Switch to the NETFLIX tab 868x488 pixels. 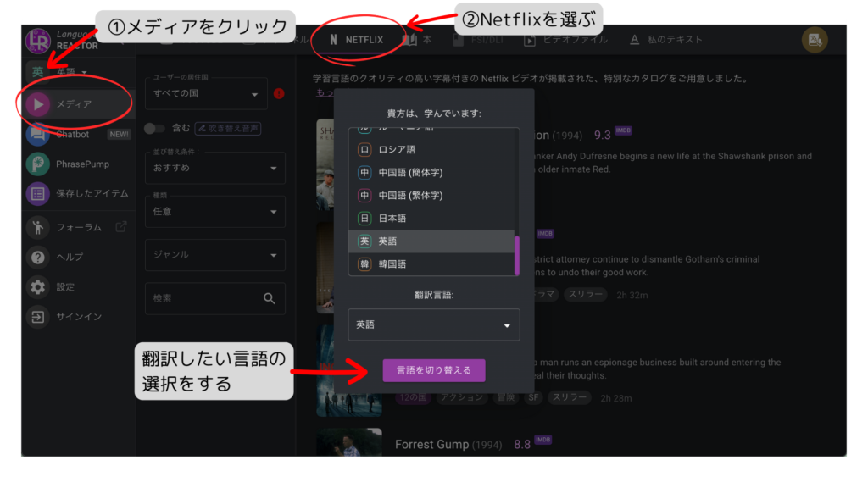[x=357, y=40]
